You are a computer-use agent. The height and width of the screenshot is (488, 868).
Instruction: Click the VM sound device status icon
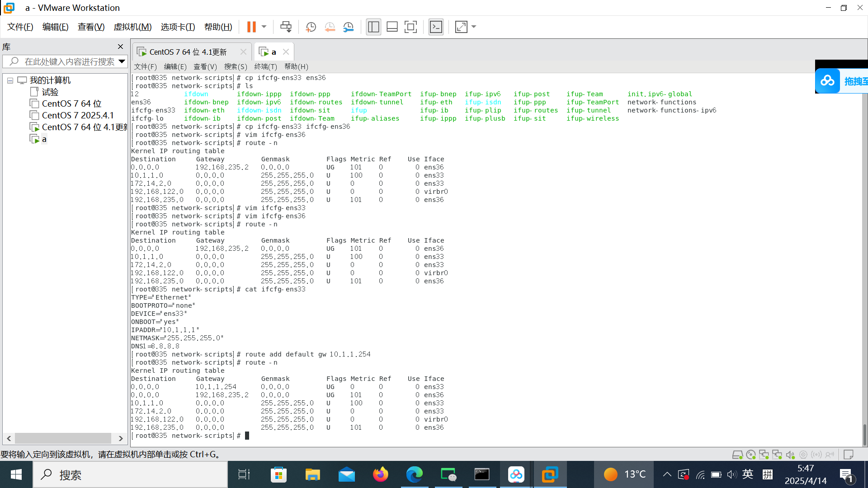pos(790,455)
